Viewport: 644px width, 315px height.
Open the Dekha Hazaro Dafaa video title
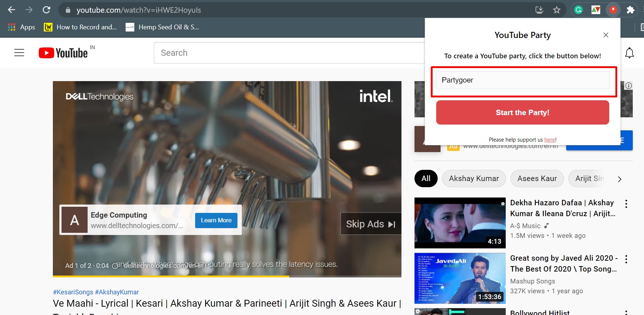tap(563, 208)
